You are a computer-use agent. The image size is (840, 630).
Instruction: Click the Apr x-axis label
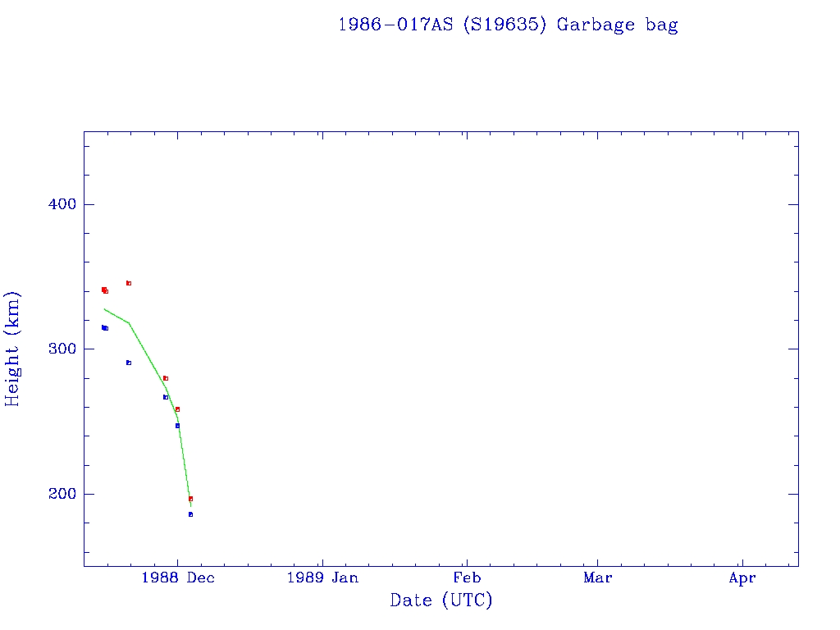[742, 578]
